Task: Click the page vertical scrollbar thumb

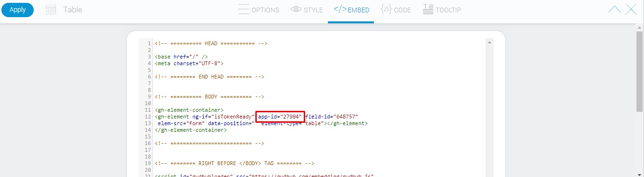Action: [640, 71]
